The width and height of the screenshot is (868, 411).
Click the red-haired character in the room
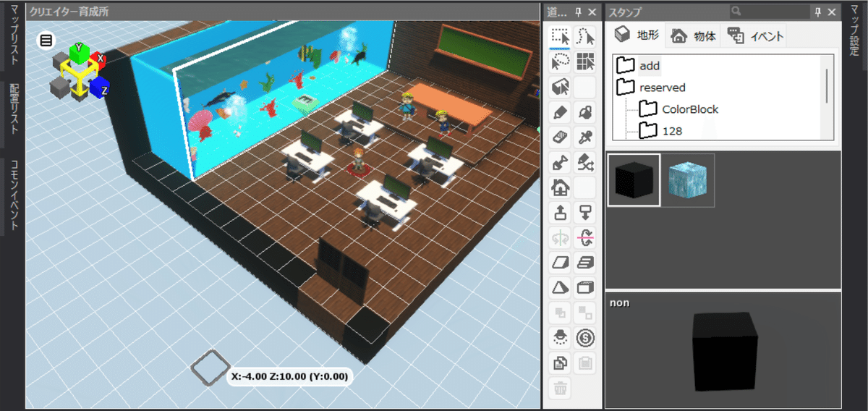click(x=359, y=160)
